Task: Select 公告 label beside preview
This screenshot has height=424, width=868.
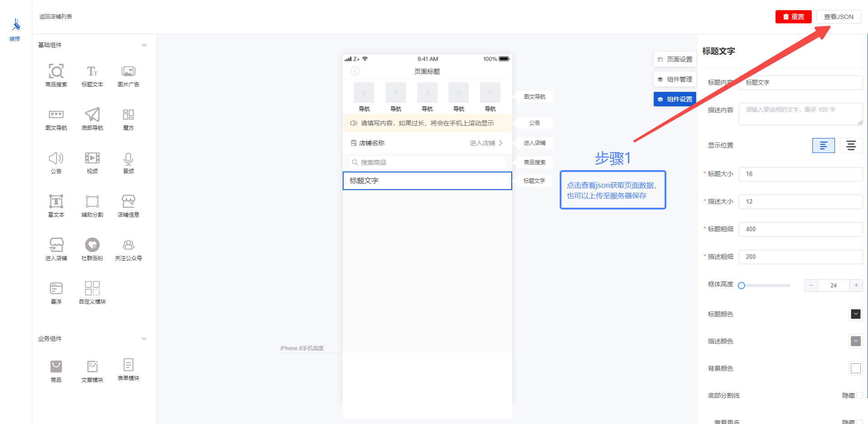Action: 533,123
